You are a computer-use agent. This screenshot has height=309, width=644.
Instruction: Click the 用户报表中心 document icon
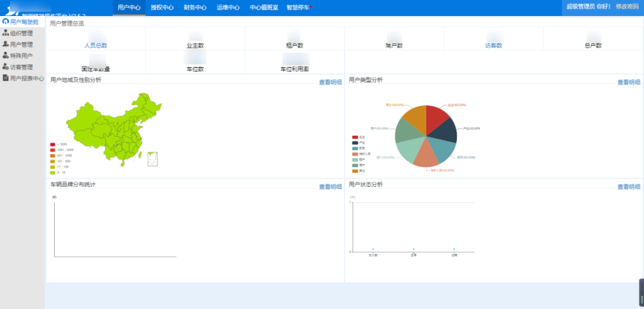[x=6, y=78]
